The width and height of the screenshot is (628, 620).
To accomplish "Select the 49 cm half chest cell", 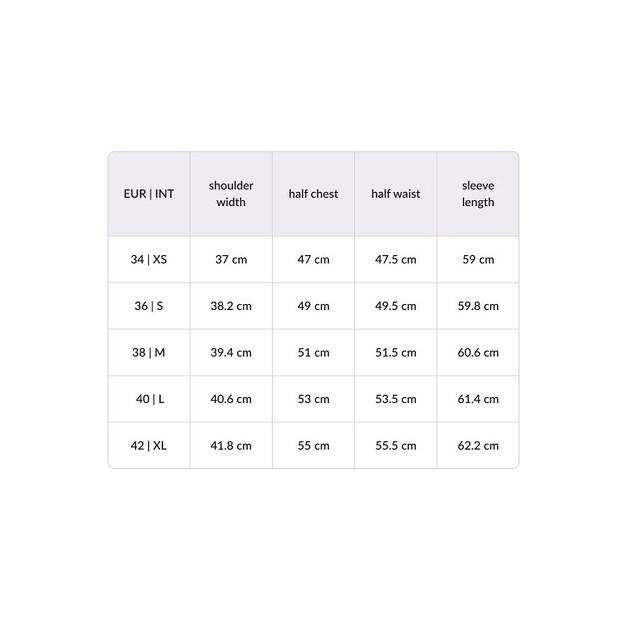I will [x=313, y=306].
